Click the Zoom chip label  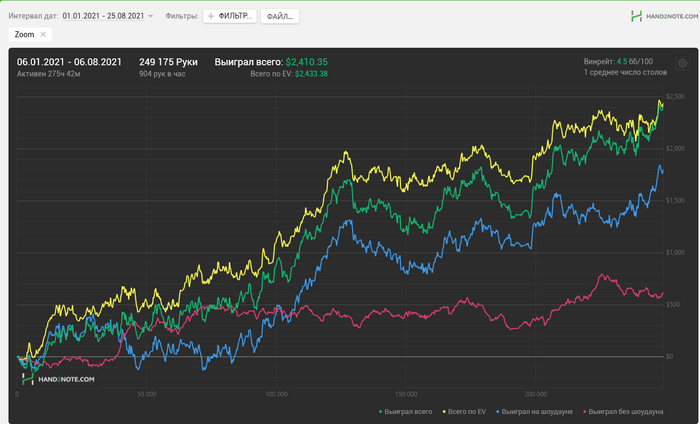tap(24, 34)
